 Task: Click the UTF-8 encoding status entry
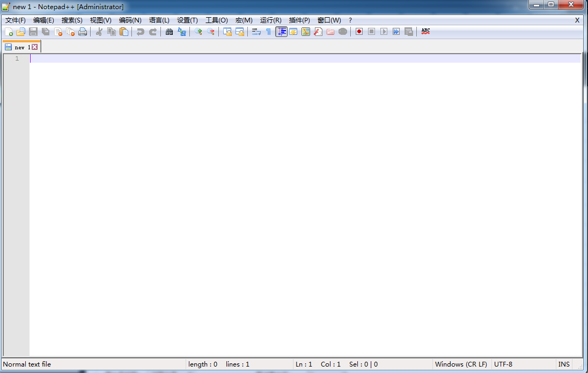[503, 364]
